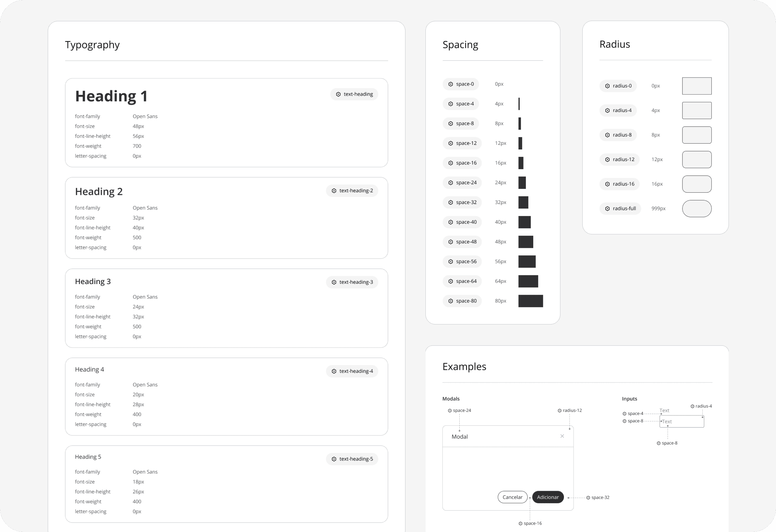This screenshot has height=532, width=776.
Task: Click the rounded radius-full preview swatch
Action: click(697, 209)
